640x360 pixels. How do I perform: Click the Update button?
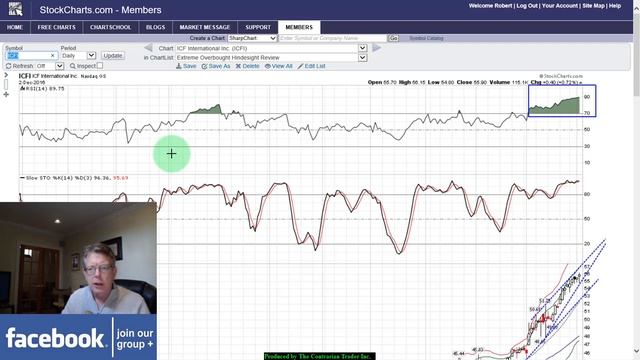tap(113, 56)
